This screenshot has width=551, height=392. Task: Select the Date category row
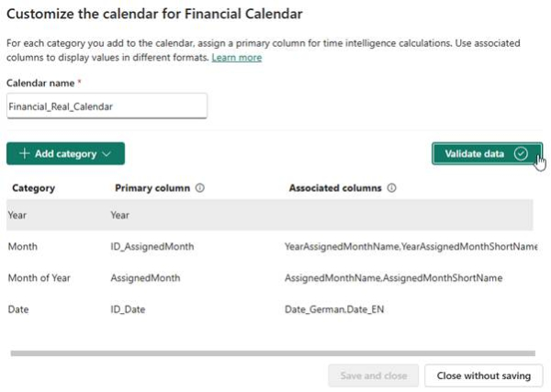pos(18,309)
